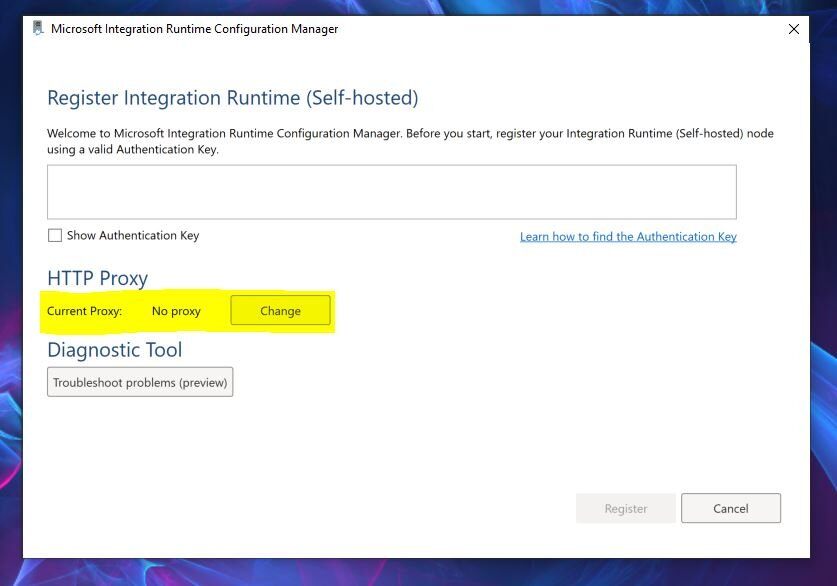Click the HTTP Proxy section heading
This screenshot has height=586, width=837.
(x=97, y=278)
